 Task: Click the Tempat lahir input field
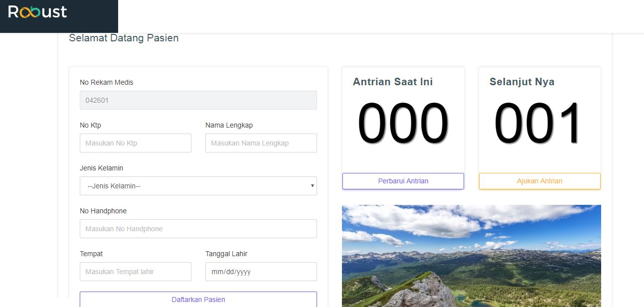(135, 272)
